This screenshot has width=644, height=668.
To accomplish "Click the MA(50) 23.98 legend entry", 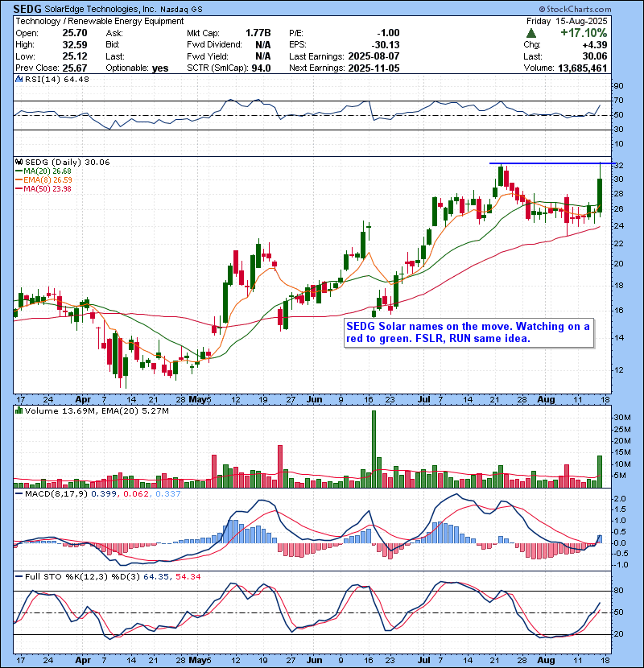I will point(43,188).
